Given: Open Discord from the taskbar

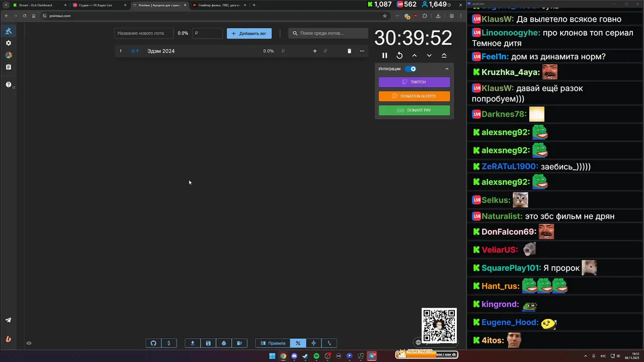Looking at the screenshot, I should pos(294,356).
